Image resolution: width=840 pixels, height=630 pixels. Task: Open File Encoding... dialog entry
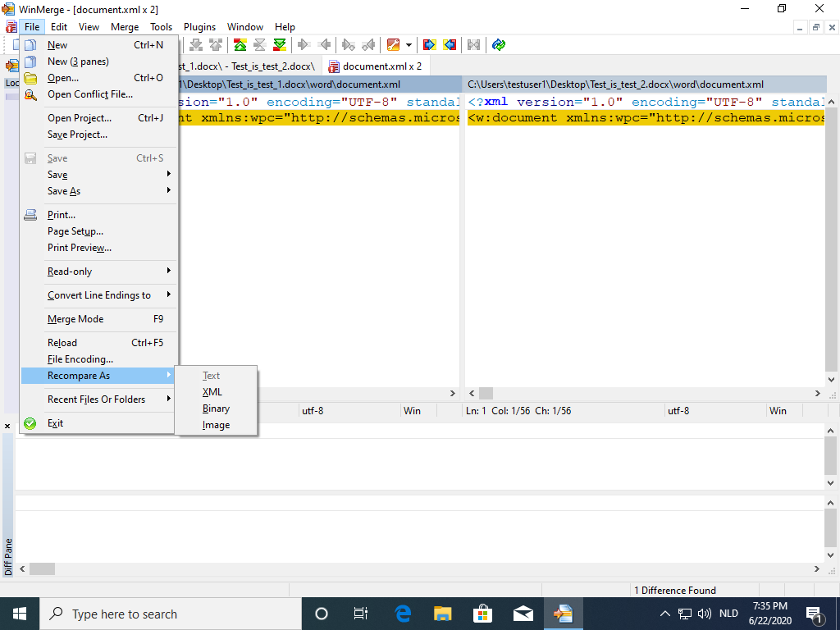click(99, 359)
